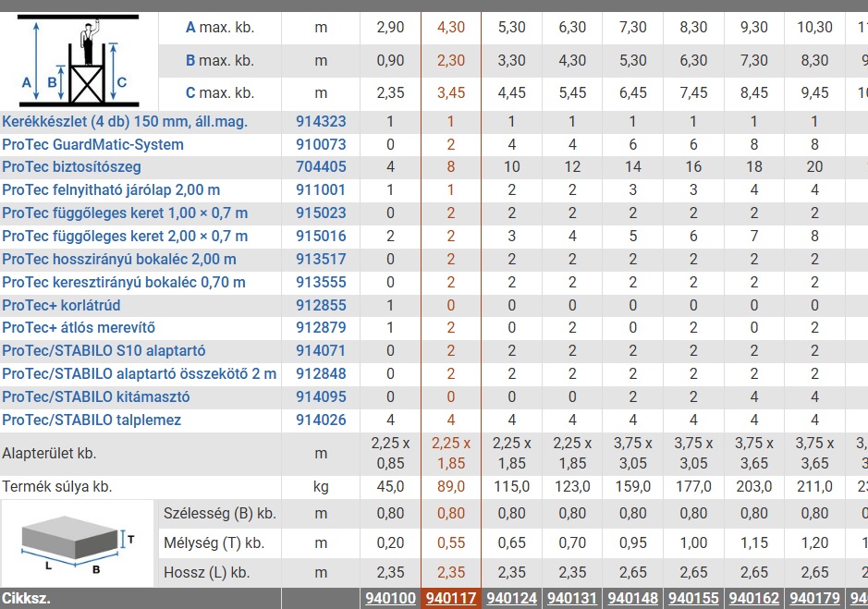The image size is (868, 609).
Task: Click article number 912855
Action: 321,305
